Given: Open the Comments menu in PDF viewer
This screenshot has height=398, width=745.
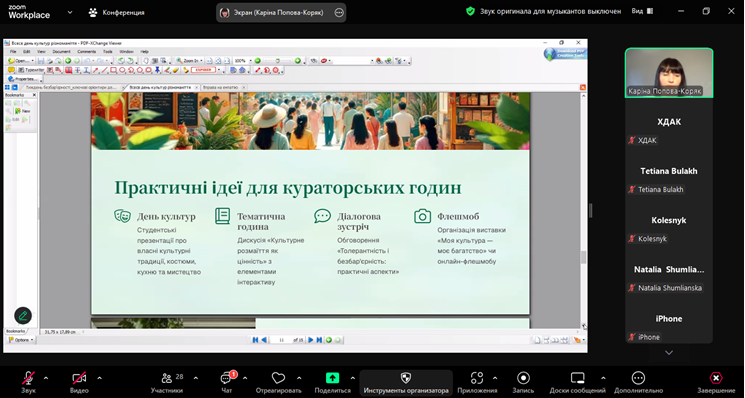Looking at the screenshot, I should 86,51.
